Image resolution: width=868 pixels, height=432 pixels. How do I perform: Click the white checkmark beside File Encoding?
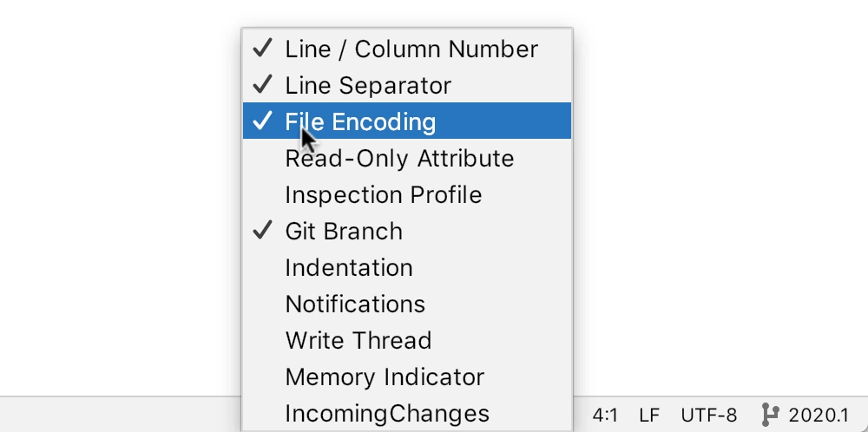tap(262, 121)
